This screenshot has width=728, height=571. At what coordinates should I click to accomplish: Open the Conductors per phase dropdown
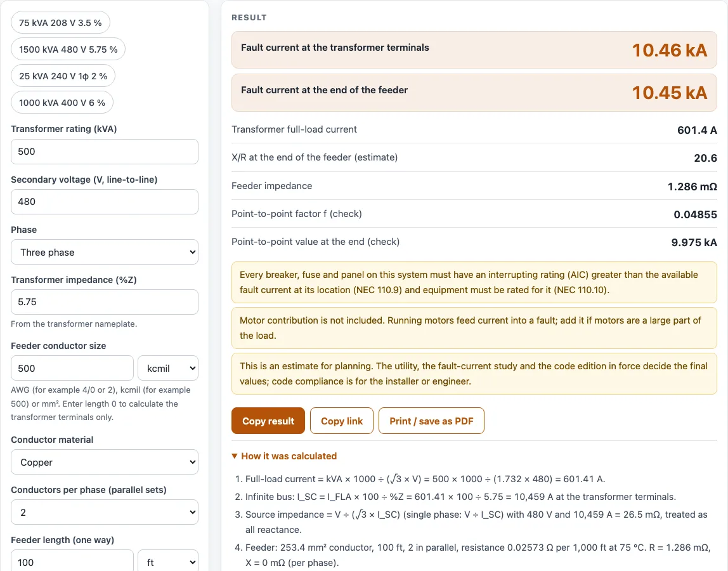tap(105, 513)
